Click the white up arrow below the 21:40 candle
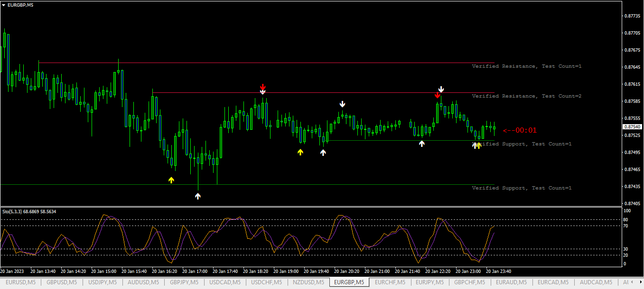 point(421,144)
